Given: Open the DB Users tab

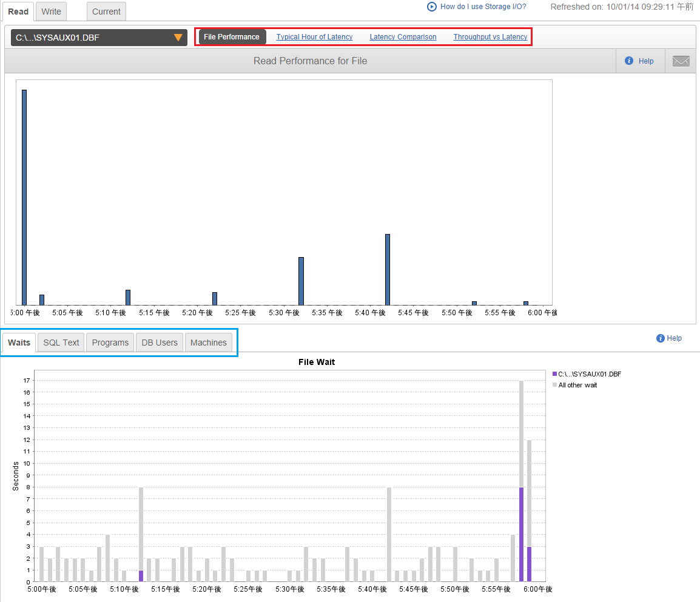Looking at the screenshot, I should [x=160, y=343].
